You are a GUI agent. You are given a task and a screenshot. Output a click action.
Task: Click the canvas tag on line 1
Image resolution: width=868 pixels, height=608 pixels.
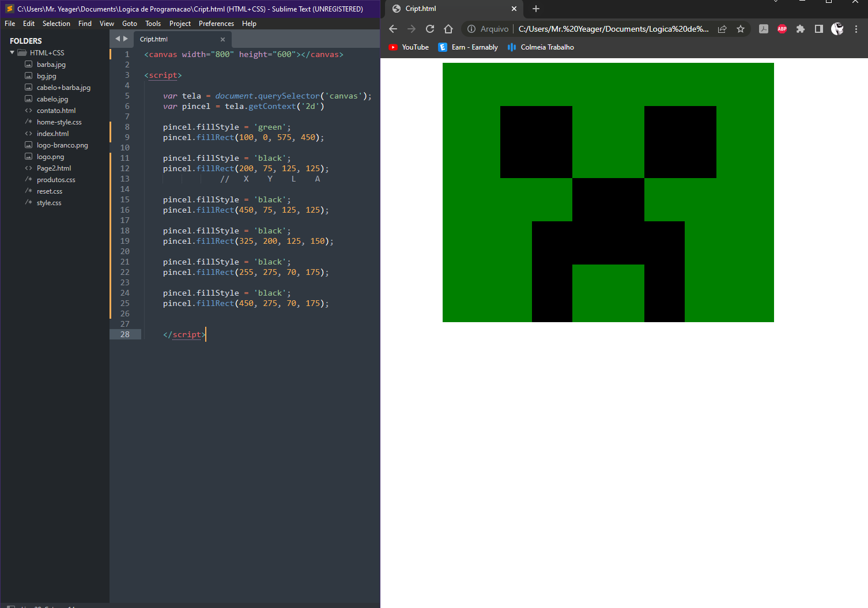click(244, 54)
